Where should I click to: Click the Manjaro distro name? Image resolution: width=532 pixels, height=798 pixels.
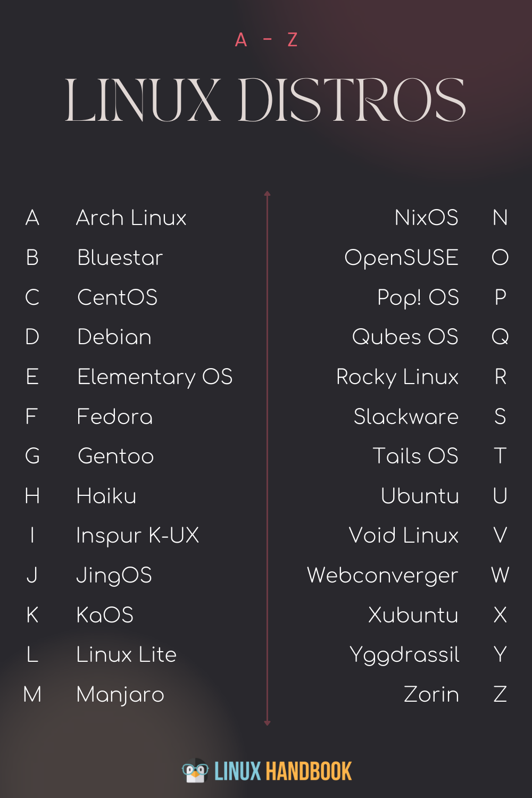pos(120,695)
